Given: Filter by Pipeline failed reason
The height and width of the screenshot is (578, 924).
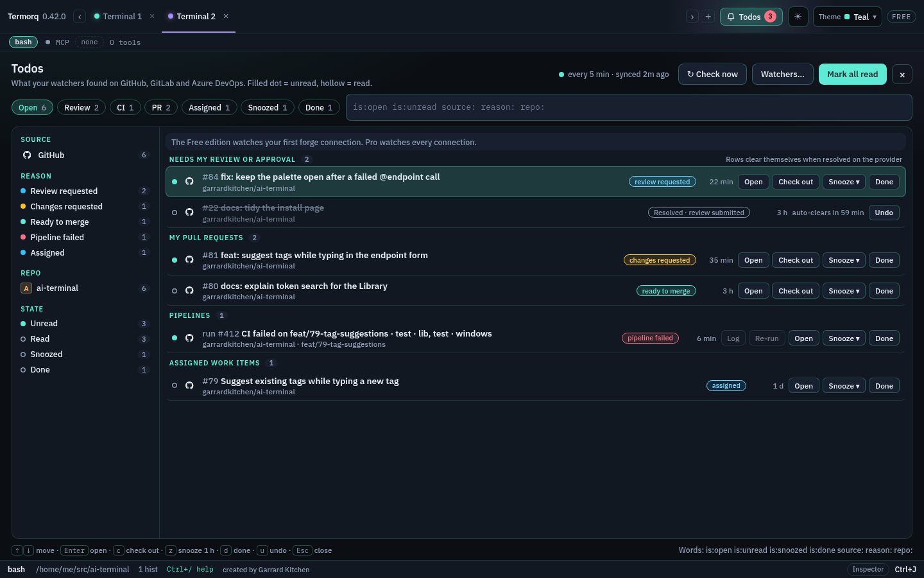Looking at the screenshot, I should [x=85, y=237].
